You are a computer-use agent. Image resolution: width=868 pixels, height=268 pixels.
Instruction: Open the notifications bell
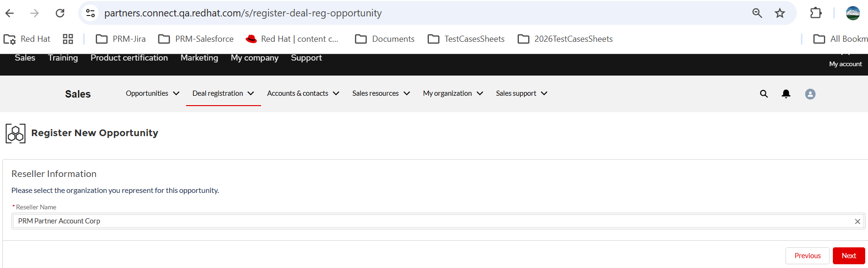click(786, 94)
